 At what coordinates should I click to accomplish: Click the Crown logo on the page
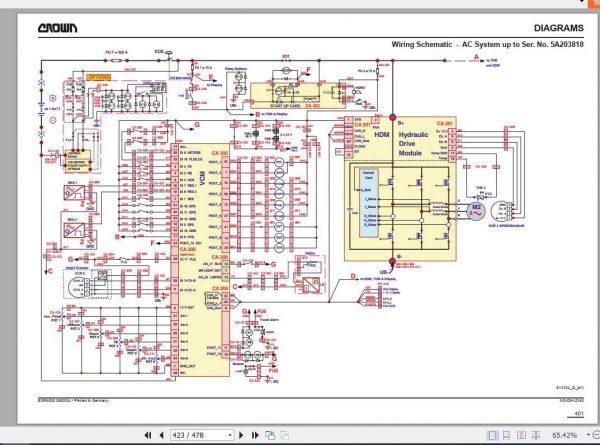coord(57,28)
